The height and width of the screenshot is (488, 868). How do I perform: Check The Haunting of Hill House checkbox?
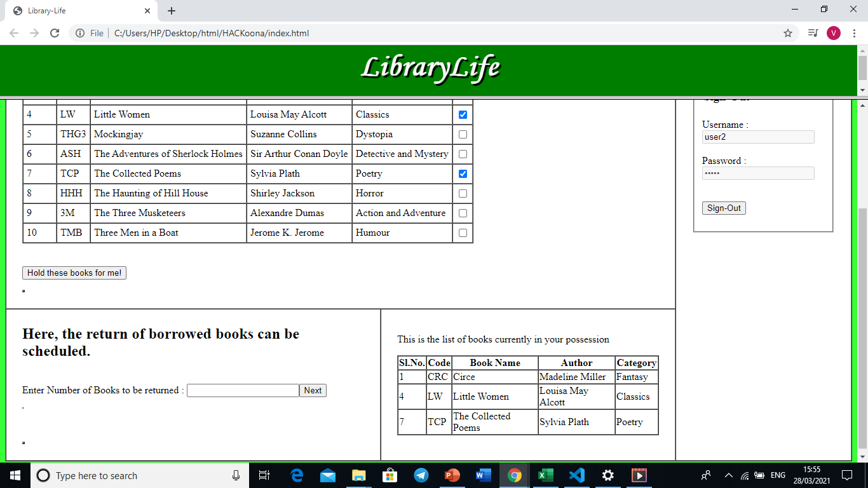pos(463,193)
